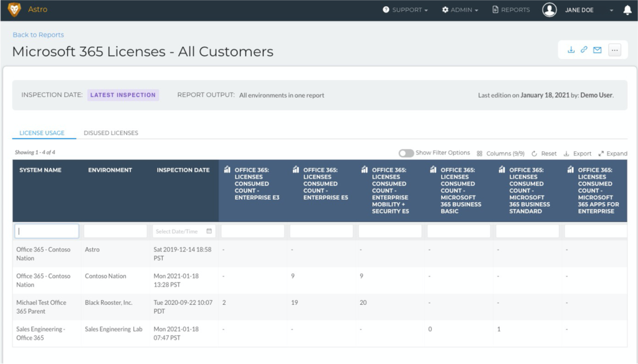Select the Michael Test Office 365 Parent row name
638x364 pixels.
41,307
